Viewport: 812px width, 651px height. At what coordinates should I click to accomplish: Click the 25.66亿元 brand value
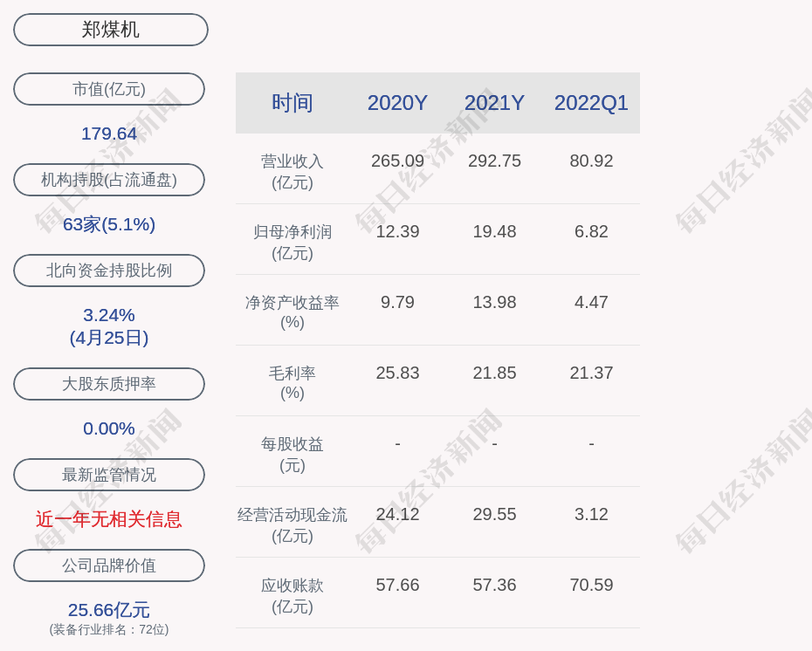tap(109, 610)
